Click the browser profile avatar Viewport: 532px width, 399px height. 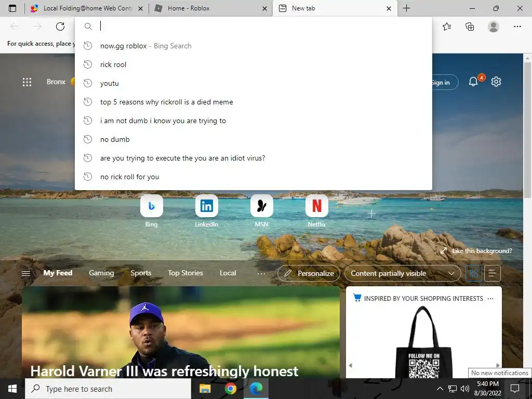pyautogui.click(x=494, y=26)
